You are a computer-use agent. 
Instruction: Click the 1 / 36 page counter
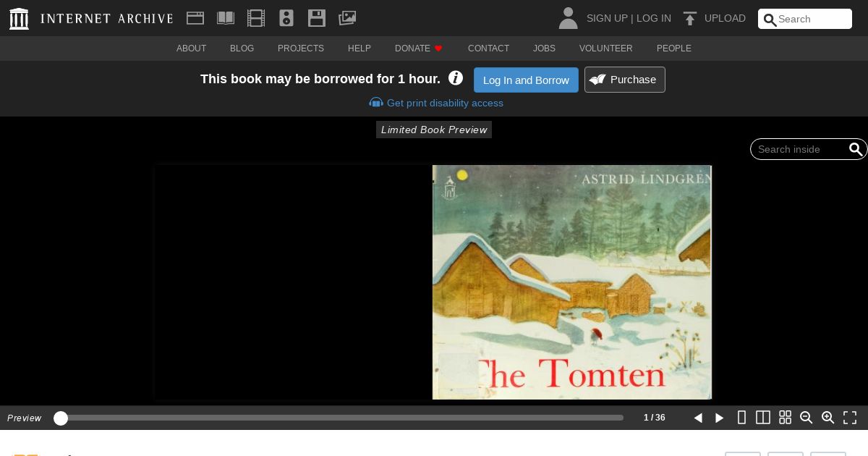655,418
